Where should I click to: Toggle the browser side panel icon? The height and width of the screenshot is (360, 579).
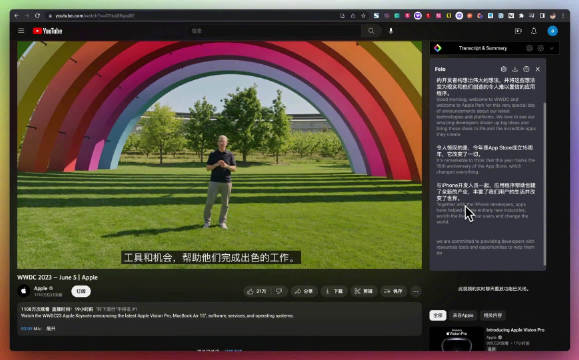(542, 16)
